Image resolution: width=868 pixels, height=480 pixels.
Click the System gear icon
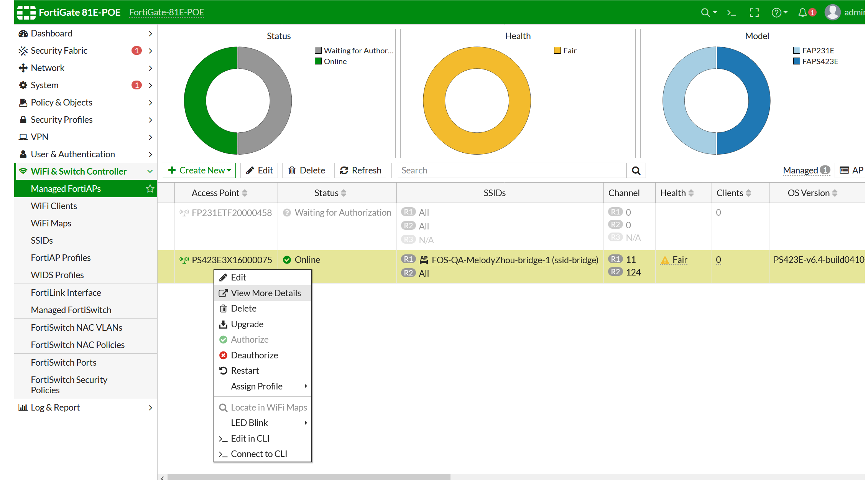23,85
